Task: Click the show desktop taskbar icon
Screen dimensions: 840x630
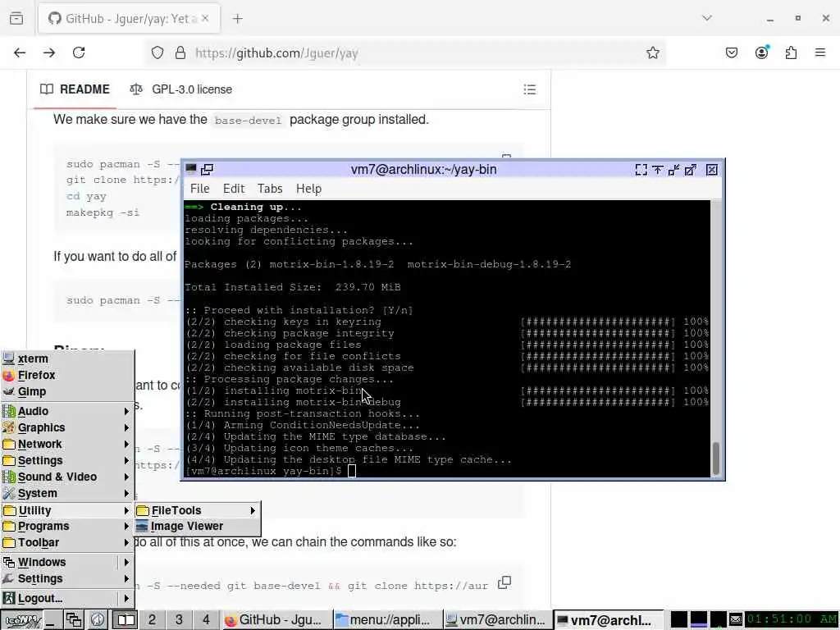Action: coord(52,620)
